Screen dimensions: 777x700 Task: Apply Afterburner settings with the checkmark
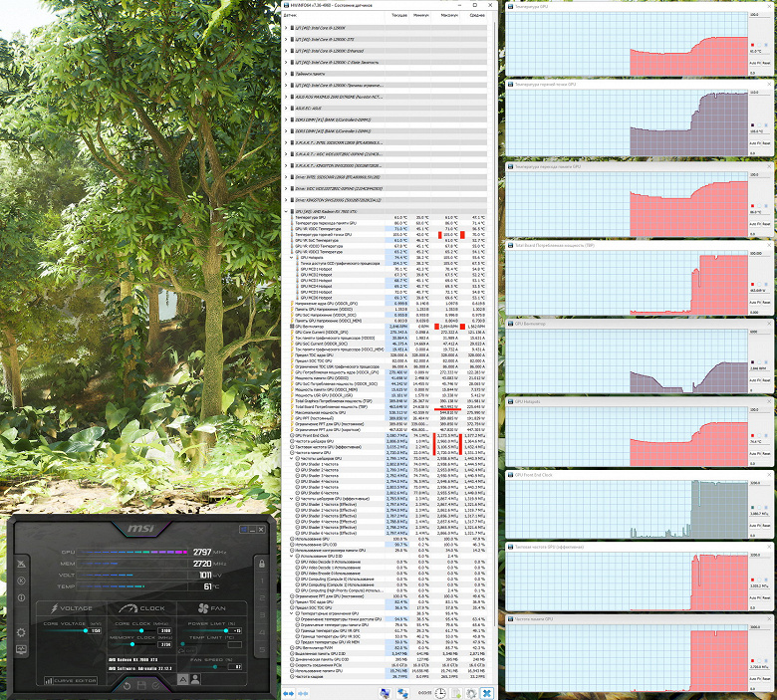156,686
